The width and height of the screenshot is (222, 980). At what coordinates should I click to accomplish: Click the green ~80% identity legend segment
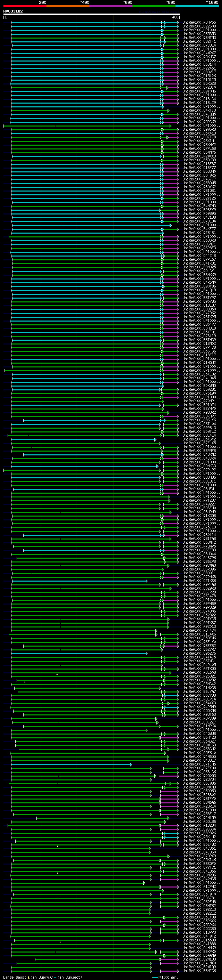[154, 6]
